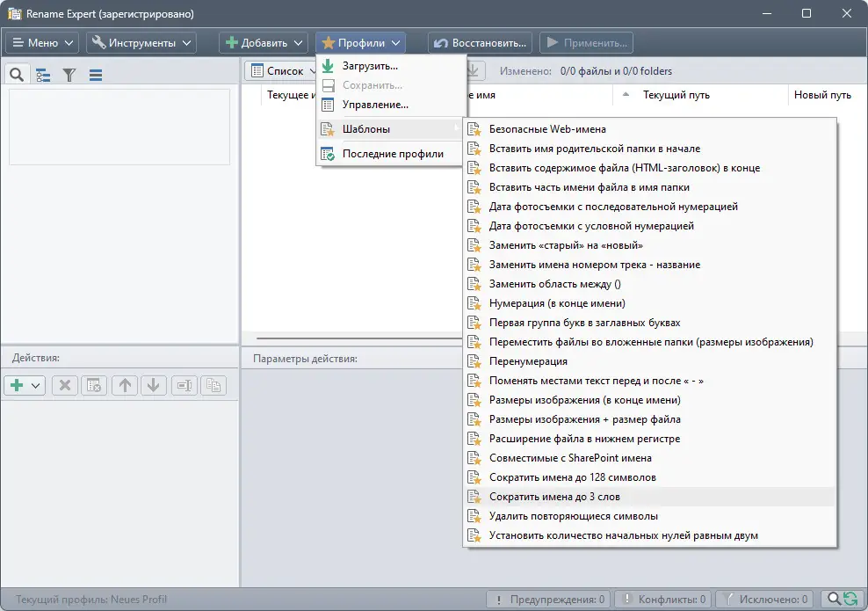This screenshot has width=868, height=611.
Task: Click the Восстановить… button
Action: pyautogui.click(x=480, y=43)
